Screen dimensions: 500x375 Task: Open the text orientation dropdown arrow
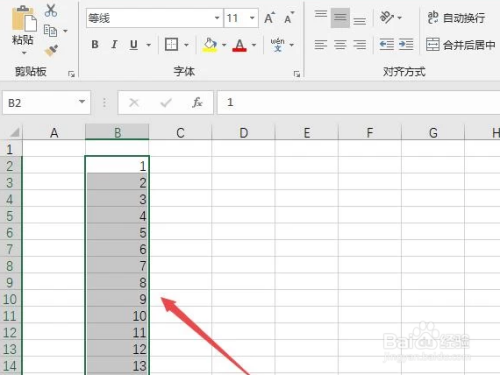click(x=400, y=18)
